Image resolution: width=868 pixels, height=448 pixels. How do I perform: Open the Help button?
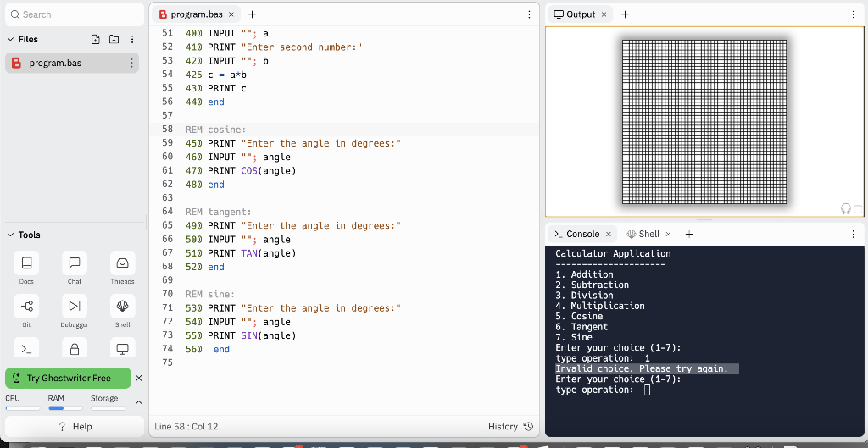click(75, 427)
